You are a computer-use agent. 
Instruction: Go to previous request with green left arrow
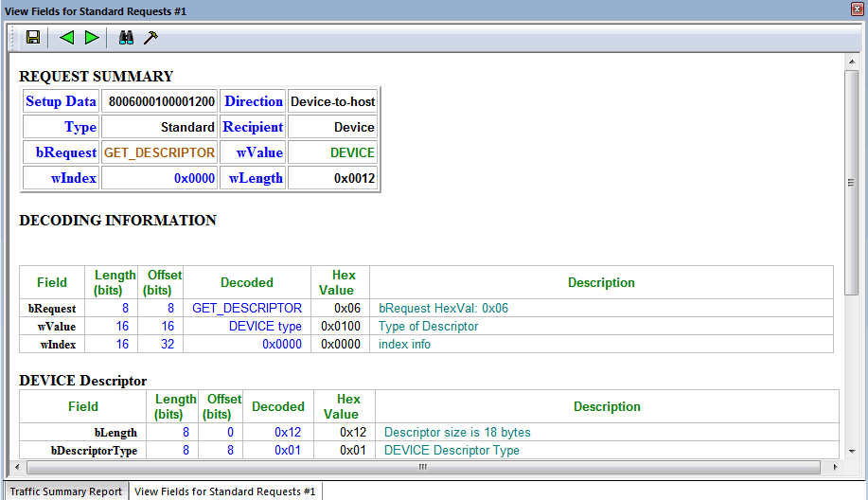pos(67,37)
